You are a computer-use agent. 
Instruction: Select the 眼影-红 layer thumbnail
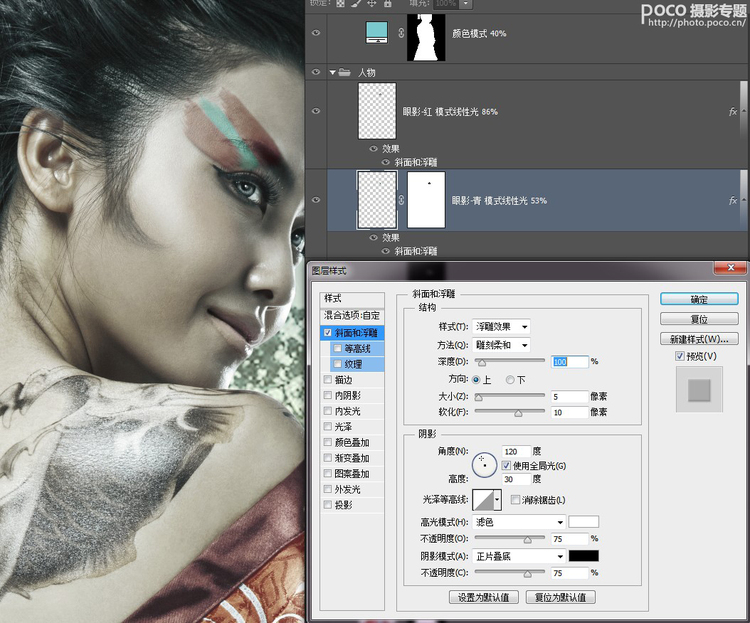tap(377, 111)
